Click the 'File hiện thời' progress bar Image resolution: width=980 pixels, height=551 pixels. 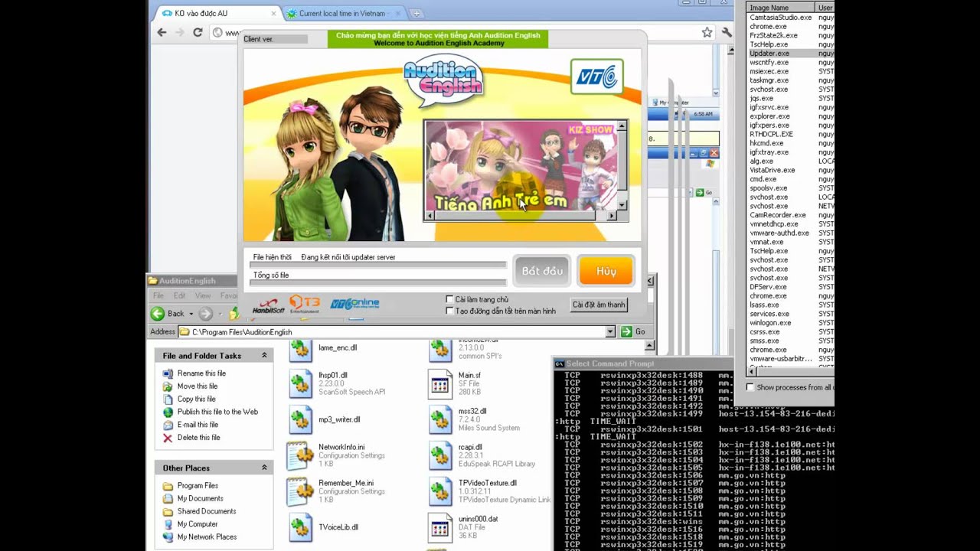(378, 265)
